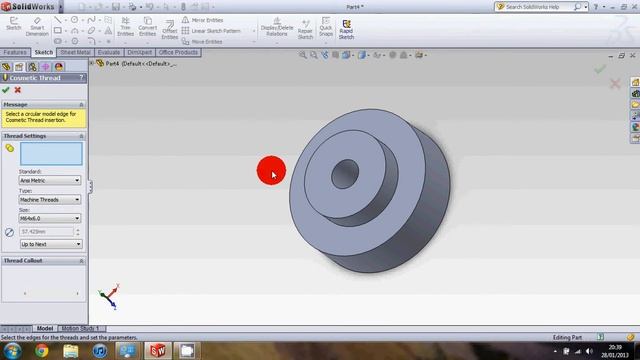Choose the Line sketch tool

point(58,20)
